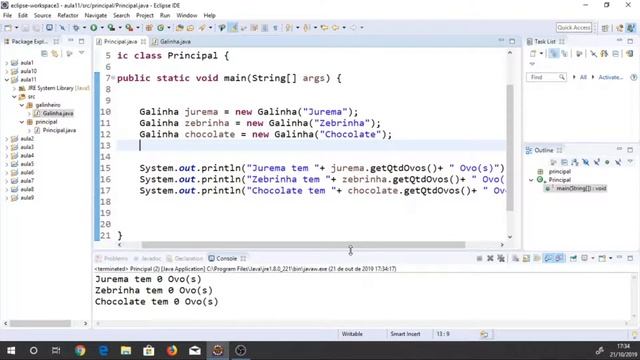
Task: Toggle Categorized view in Task List toolbar
Action: 553,53
